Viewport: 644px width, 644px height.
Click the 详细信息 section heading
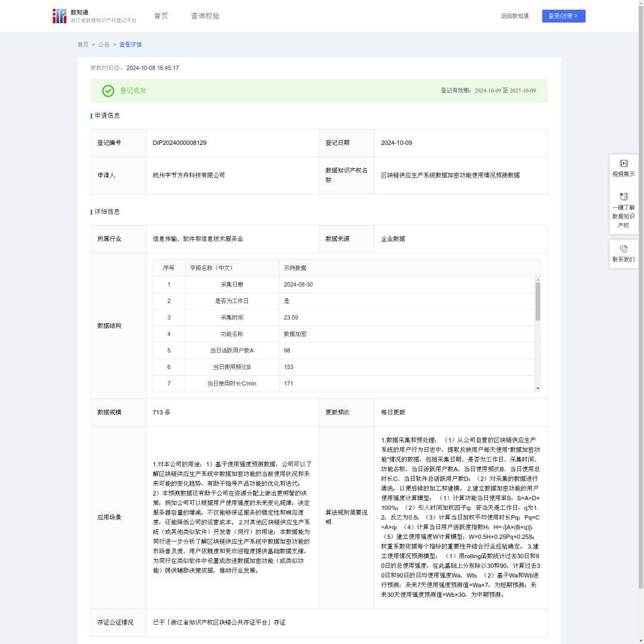point(107,212)
